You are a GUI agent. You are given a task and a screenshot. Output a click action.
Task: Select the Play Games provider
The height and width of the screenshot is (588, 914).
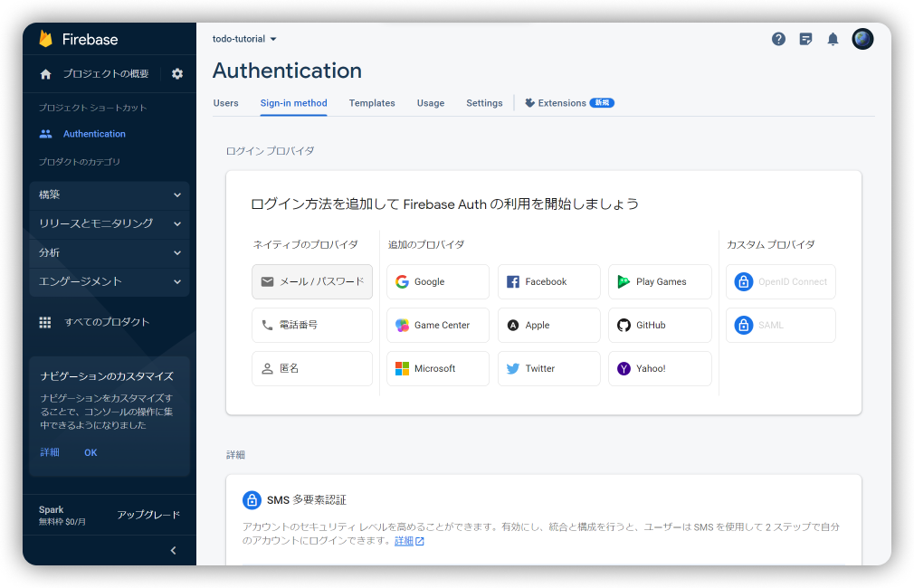point(660,281)
